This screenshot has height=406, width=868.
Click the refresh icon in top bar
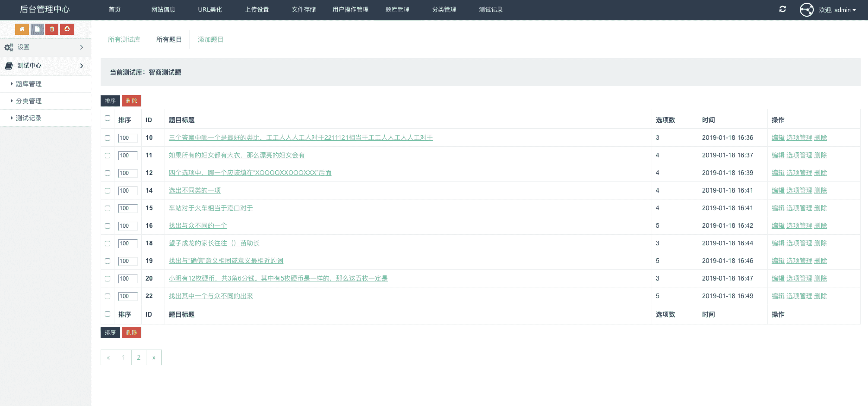point(782,9)
